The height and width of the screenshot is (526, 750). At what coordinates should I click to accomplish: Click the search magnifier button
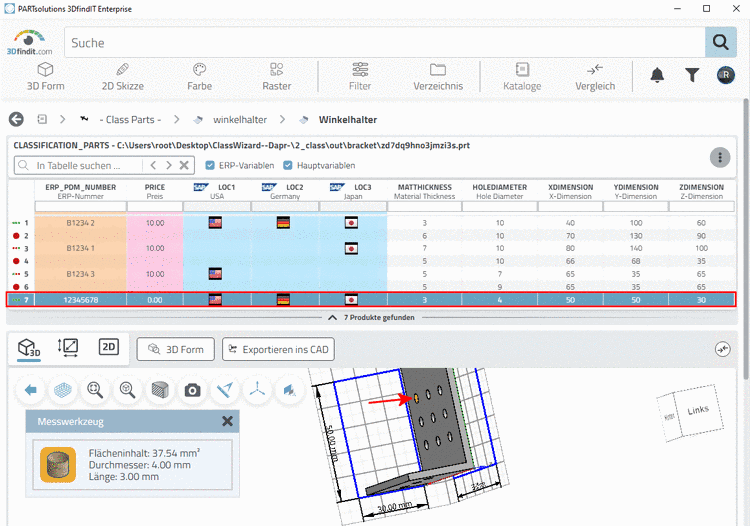pos(720,42)
